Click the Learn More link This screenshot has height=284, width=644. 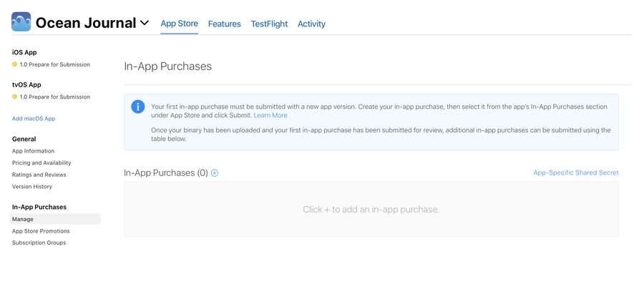tap(270, 115)
